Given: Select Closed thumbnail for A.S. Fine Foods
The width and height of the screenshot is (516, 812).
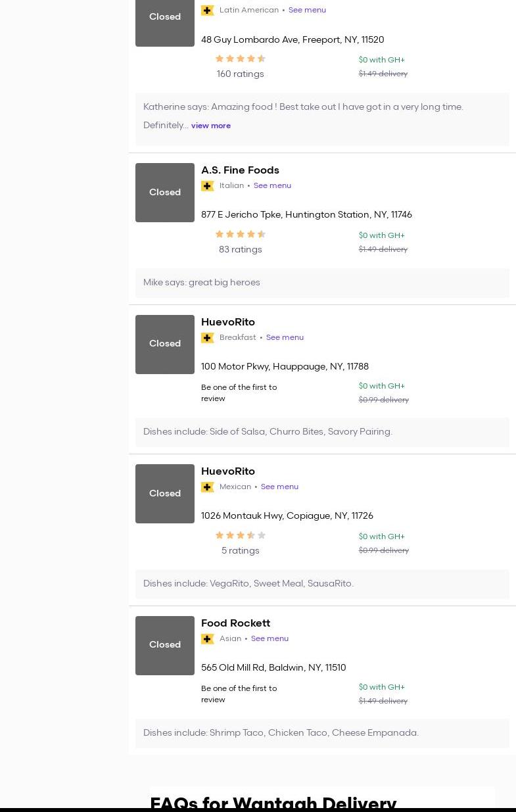Looking at the screenshot, I should (x=165, y=193).
